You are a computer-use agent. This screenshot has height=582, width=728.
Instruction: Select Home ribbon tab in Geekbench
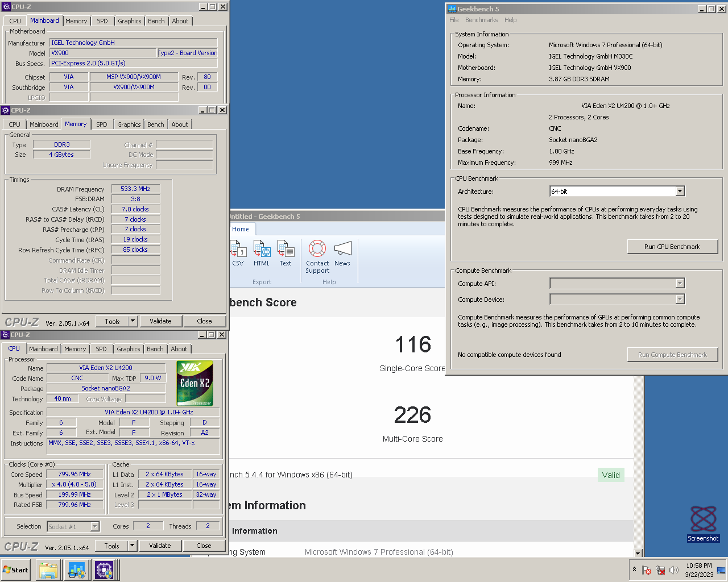(241, 229)
